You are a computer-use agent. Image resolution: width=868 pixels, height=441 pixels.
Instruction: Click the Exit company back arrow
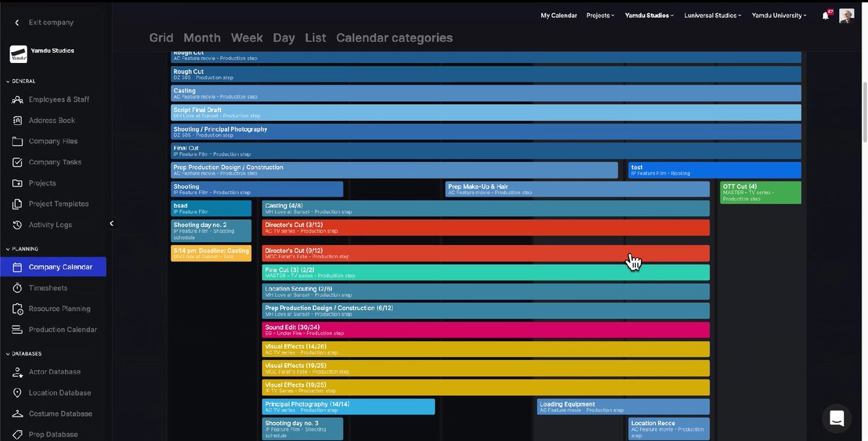[17, 22]
